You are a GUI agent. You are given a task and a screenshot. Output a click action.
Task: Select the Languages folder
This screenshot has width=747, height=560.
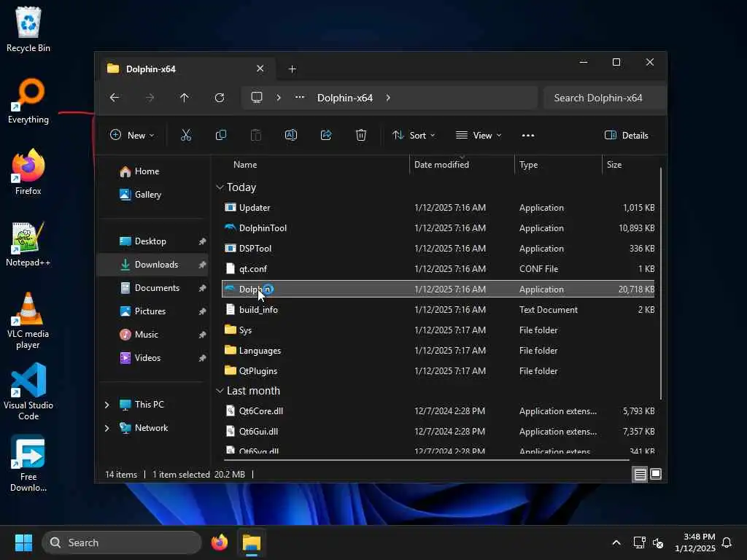point(438,351)
